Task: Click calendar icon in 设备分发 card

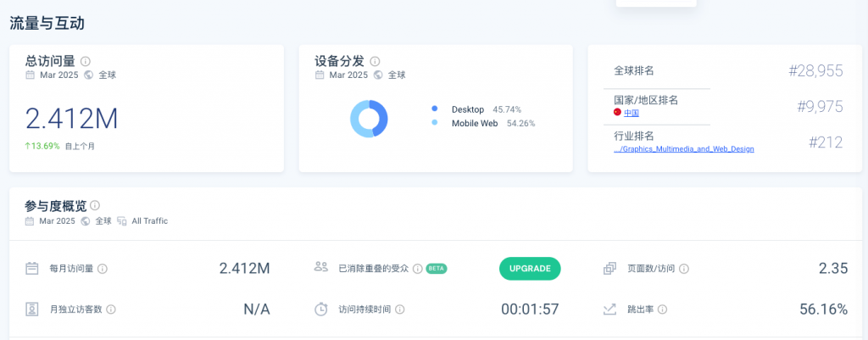Action: tap(320, 75)
